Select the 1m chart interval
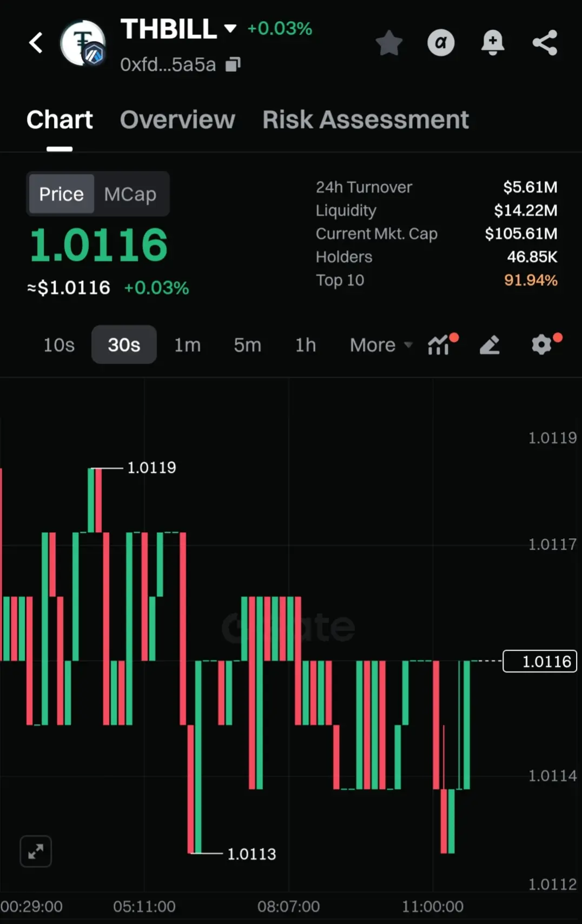This screenshot has height=924, width=582. tap(187, 345)
